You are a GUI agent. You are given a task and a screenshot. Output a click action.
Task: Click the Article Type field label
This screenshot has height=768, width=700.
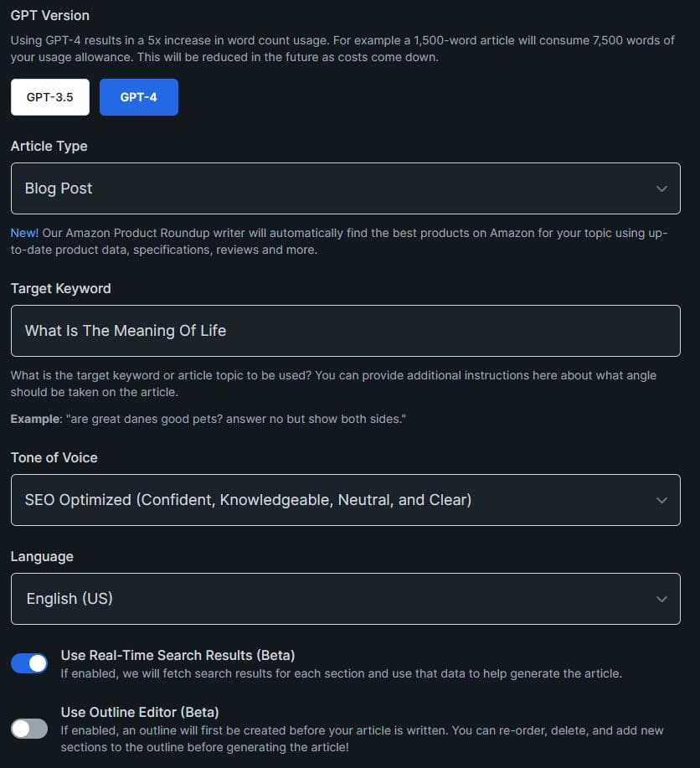pyautogui.click(x=49, y=146)
